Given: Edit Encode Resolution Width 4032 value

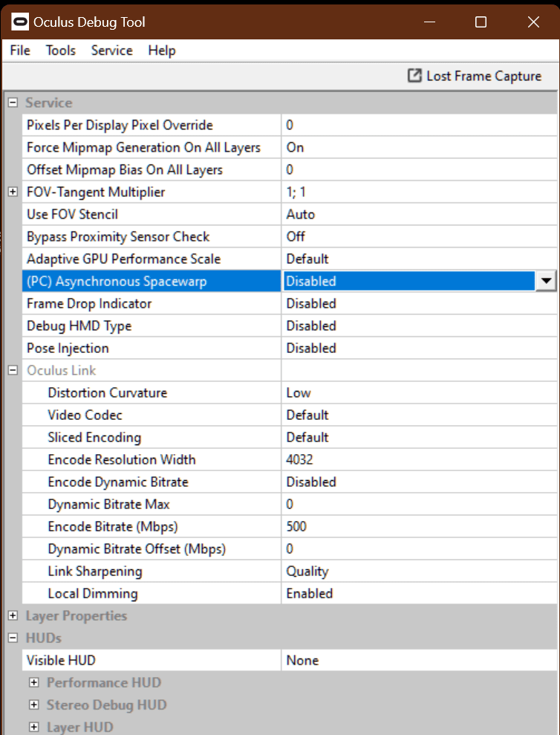Looking at the screenshot, I should click(x=419, y=459).
